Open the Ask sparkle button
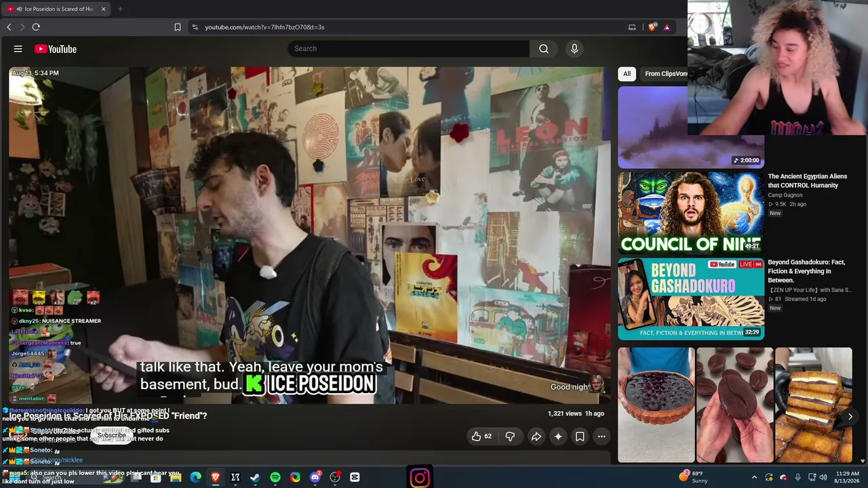This screenshot has width=868, height=488. click(558, 436)
